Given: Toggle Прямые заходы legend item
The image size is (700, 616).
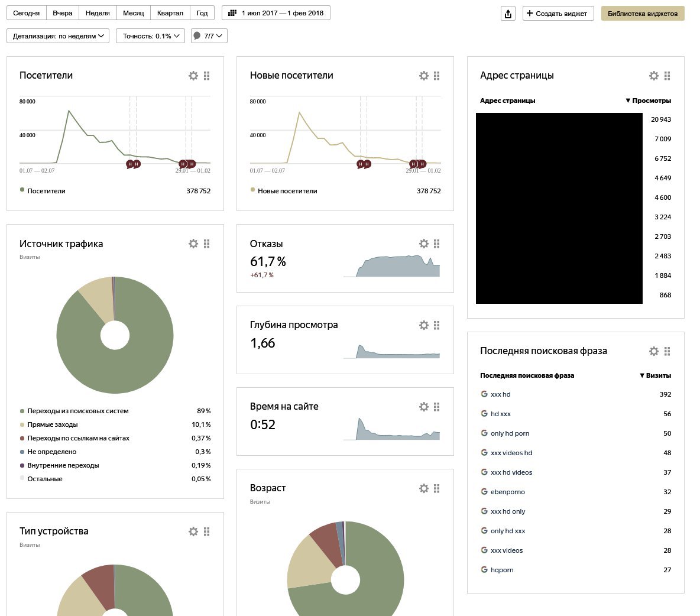Looking at the screenshot, I should pyautogui.click(x=48, y=424).
